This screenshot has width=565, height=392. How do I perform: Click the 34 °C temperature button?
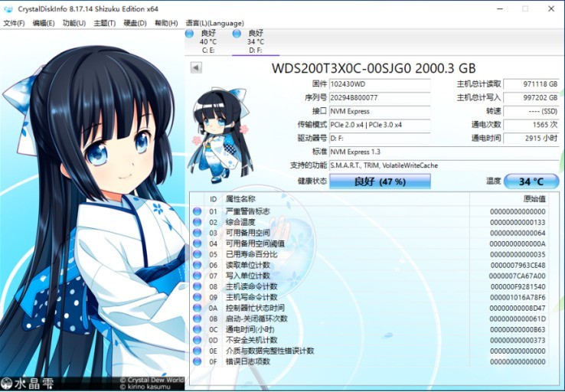531,181
